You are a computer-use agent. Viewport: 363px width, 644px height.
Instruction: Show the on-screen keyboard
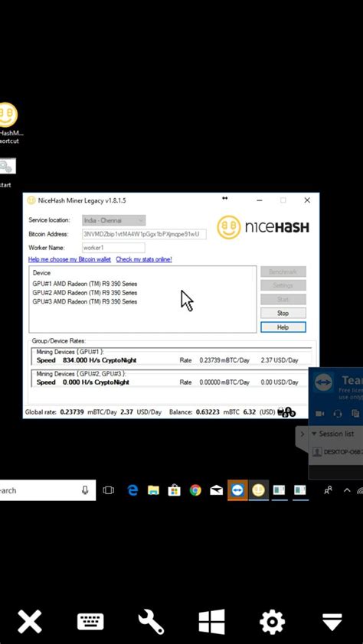click(x=90, y=622)
